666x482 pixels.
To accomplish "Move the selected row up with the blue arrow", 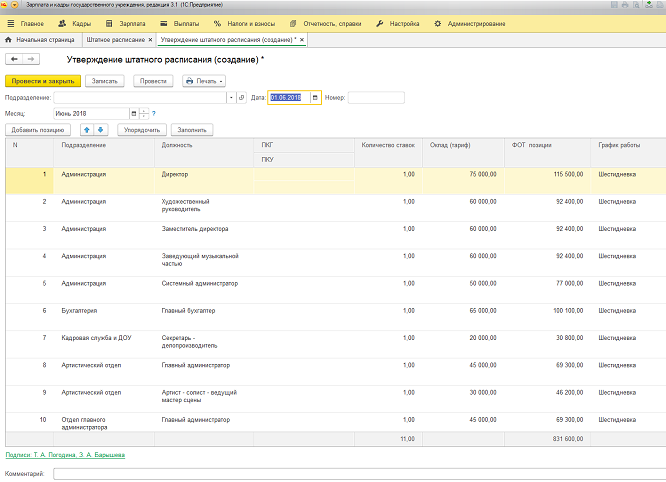I will coord(87,130).
